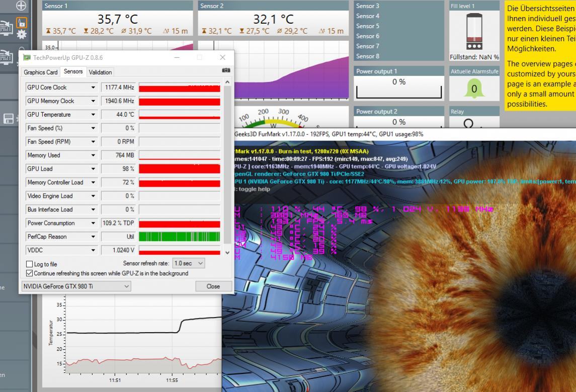Click the 109.2 % TDP value

point(118,223)
